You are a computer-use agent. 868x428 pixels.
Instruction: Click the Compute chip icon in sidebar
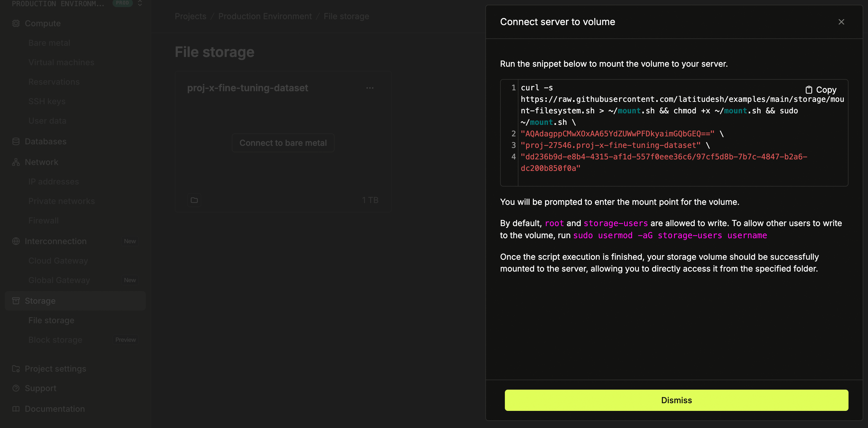click(x=16, y=23)
